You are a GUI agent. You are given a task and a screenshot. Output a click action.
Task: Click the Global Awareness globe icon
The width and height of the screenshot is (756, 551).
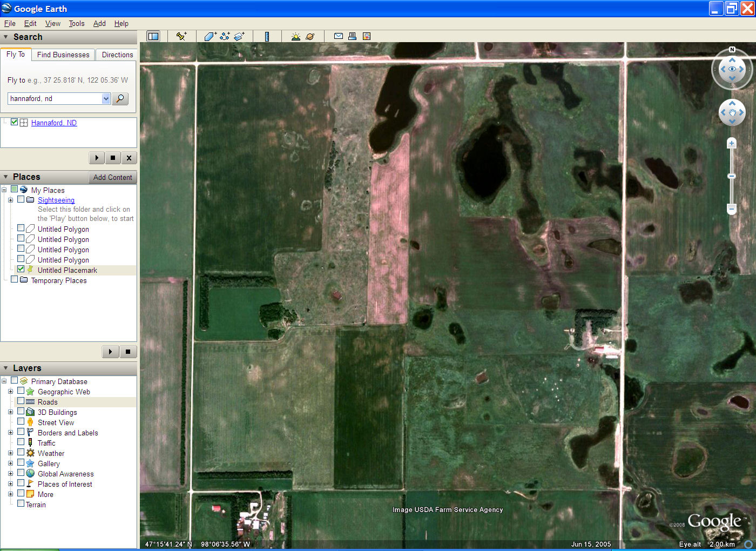tap(30, 474)
